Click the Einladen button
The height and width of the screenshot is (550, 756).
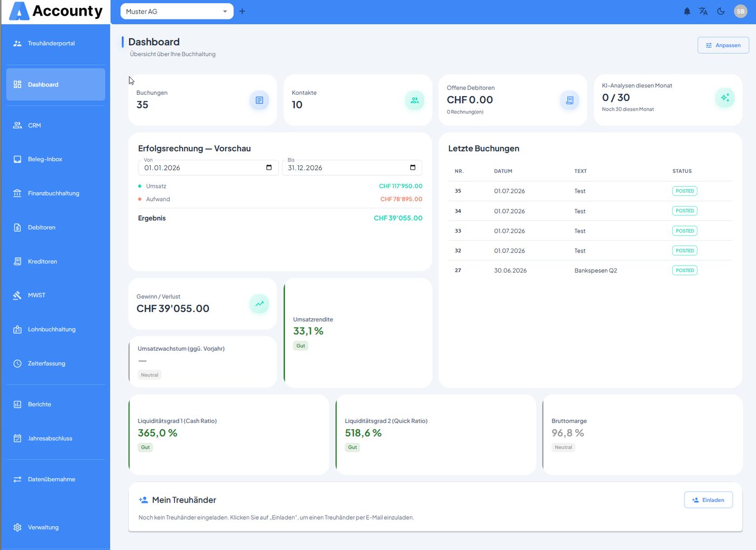click(x=708, y=500)
